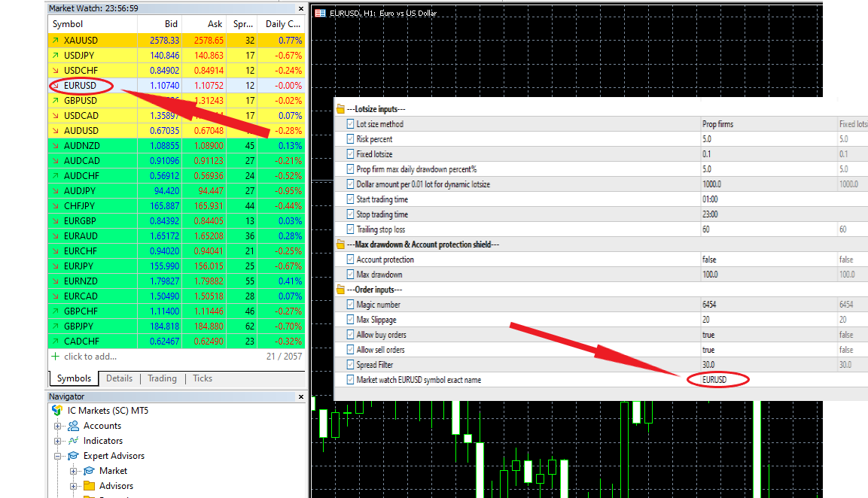Click the Accounts icon in Navigator
868x498 pixels.
[73, 426]
